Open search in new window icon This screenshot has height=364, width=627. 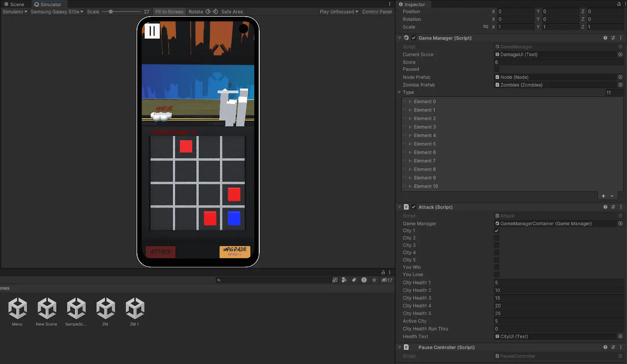335,280
